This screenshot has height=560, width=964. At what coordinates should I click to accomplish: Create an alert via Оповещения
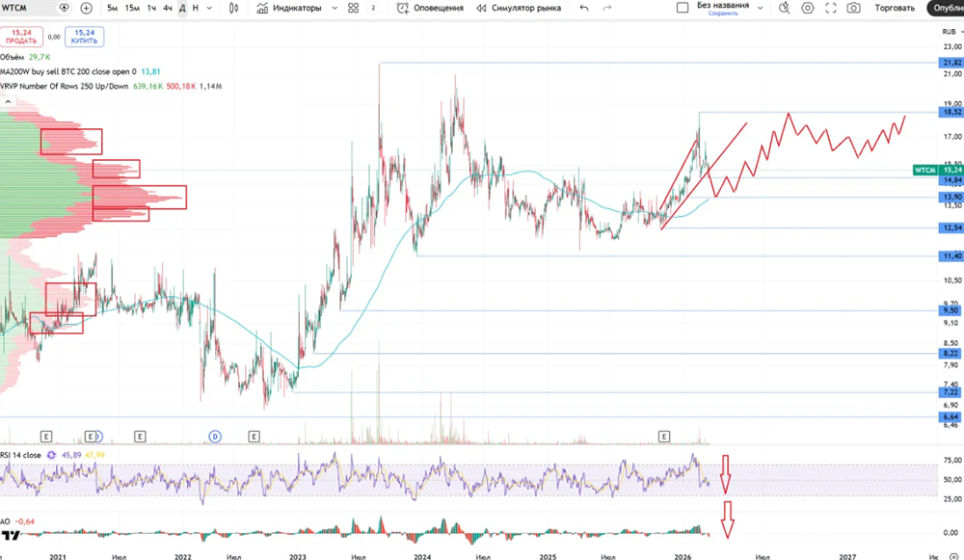430,8
